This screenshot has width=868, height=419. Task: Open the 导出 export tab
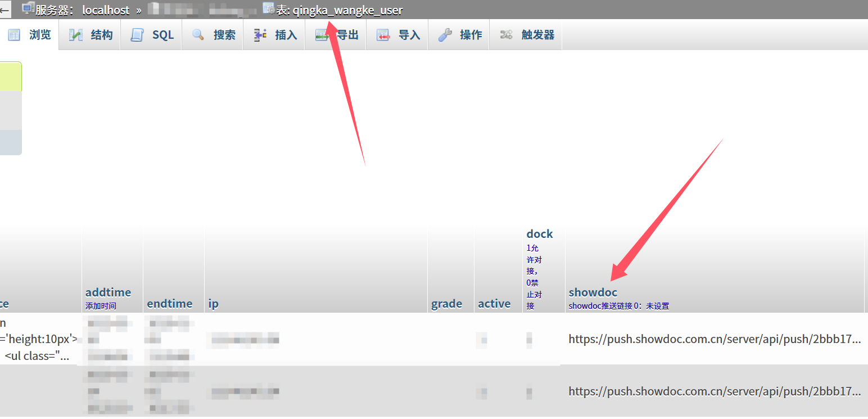[x=347, y=35]
